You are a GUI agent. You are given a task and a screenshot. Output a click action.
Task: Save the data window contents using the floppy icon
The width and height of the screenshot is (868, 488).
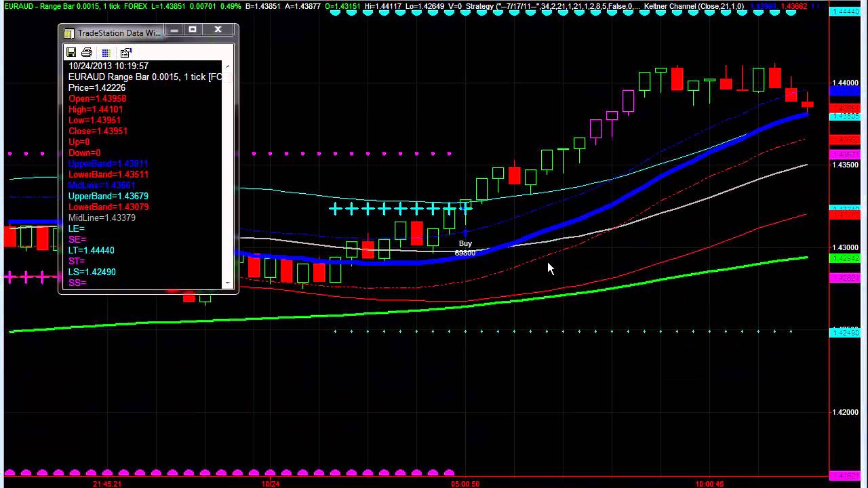pyautogui.click(x=71, y=52)
